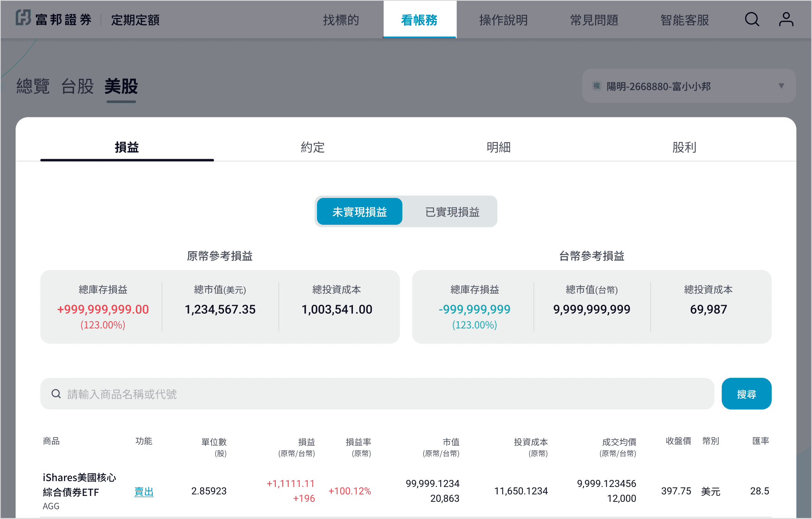
Task: Switch to the 台股 section
Action: click(77, 86)
